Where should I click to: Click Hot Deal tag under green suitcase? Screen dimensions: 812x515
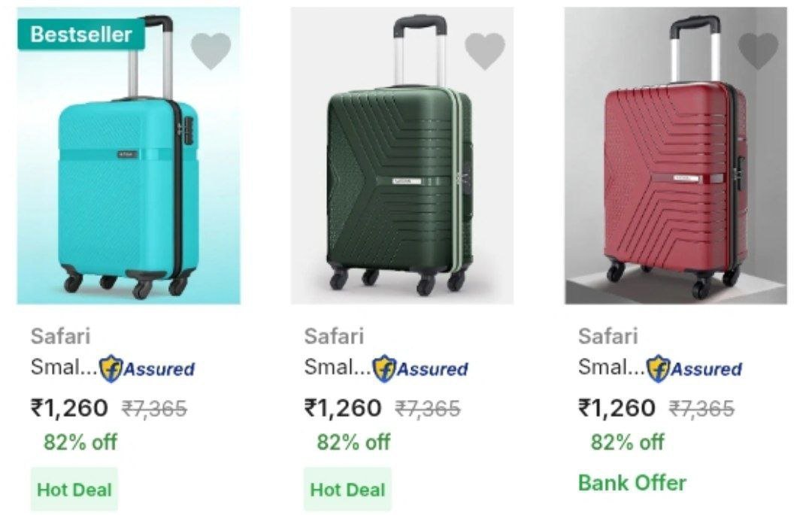tap(347, 489)
